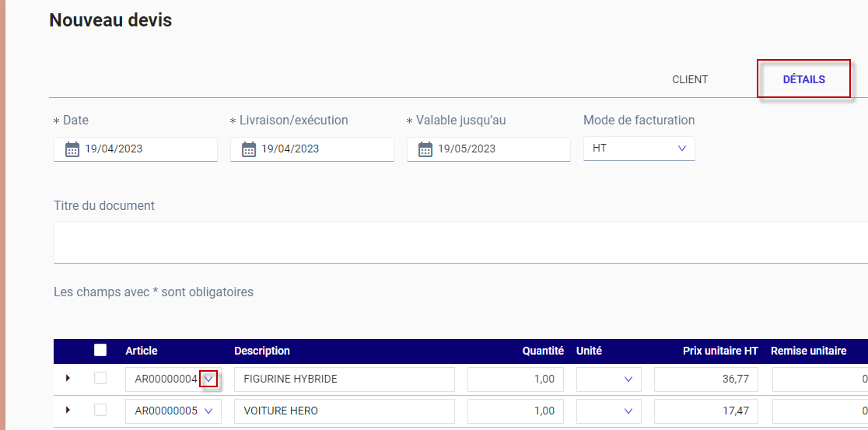Click the Description column header
The width and height of the screenshot is (868, 430).
point(262,351)
